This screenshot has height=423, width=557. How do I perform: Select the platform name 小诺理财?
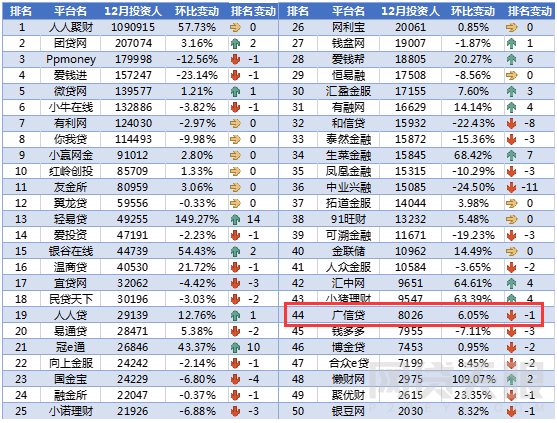(x=71, y=411)
